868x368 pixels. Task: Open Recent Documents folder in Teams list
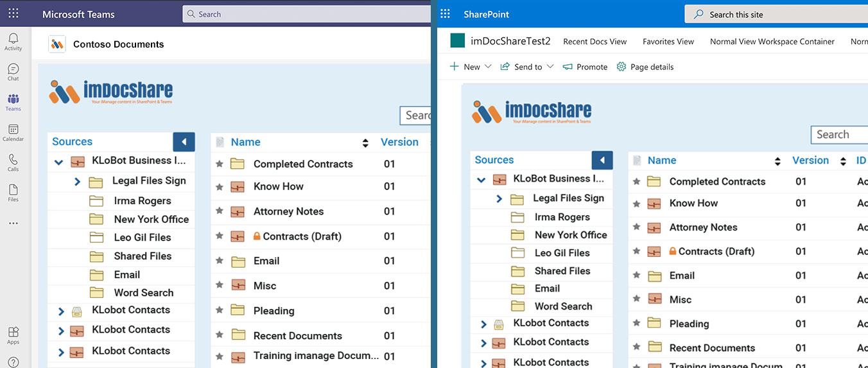click(298, 336)
